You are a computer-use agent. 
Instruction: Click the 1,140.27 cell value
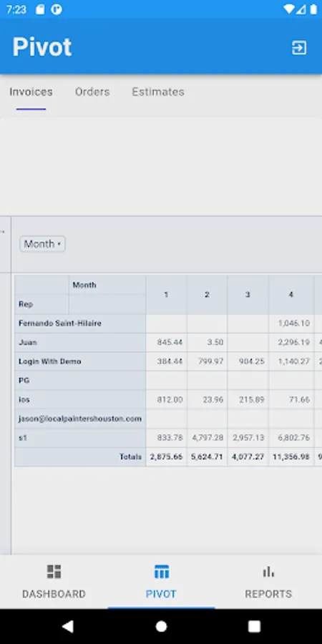click(293, 361)
